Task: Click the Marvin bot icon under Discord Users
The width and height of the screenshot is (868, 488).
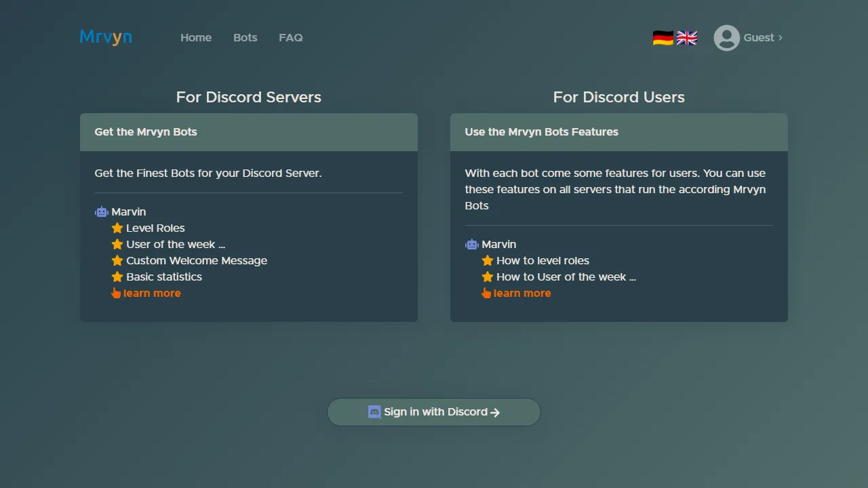Action: [471, 244]
